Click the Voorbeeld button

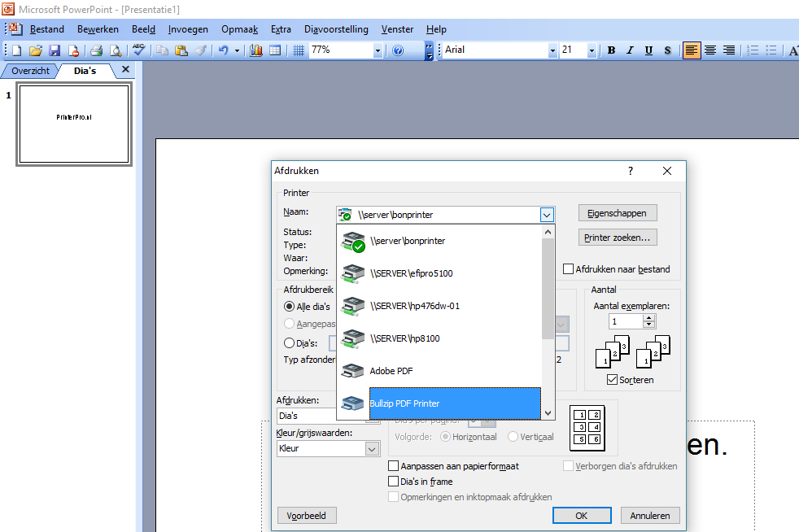306,516
